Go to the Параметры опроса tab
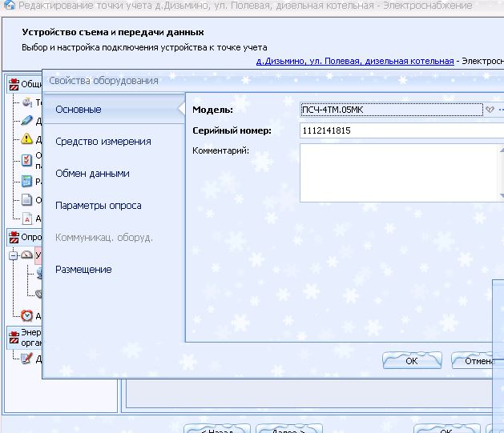 click(99, 206)
